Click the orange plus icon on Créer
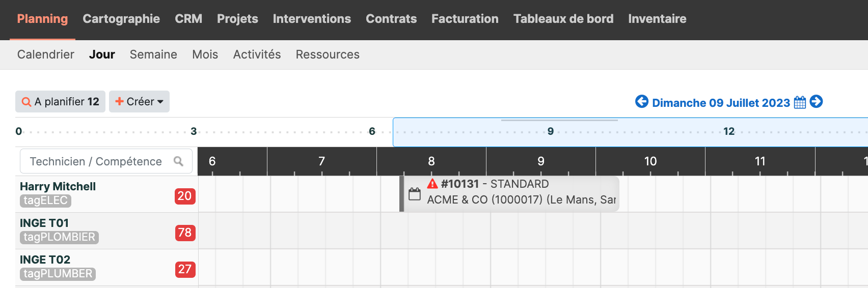 120,101
